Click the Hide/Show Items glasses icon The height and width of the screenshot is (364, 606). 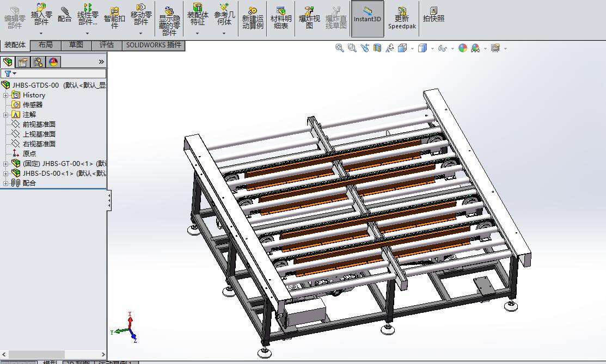coord(443,48)
